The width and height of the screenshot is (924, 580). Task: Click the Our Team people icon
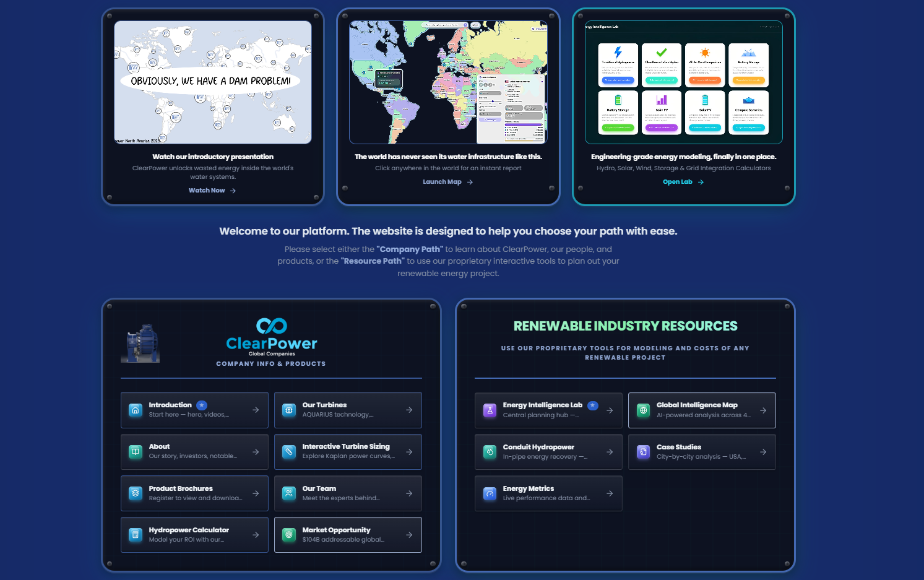coord(289,493)
